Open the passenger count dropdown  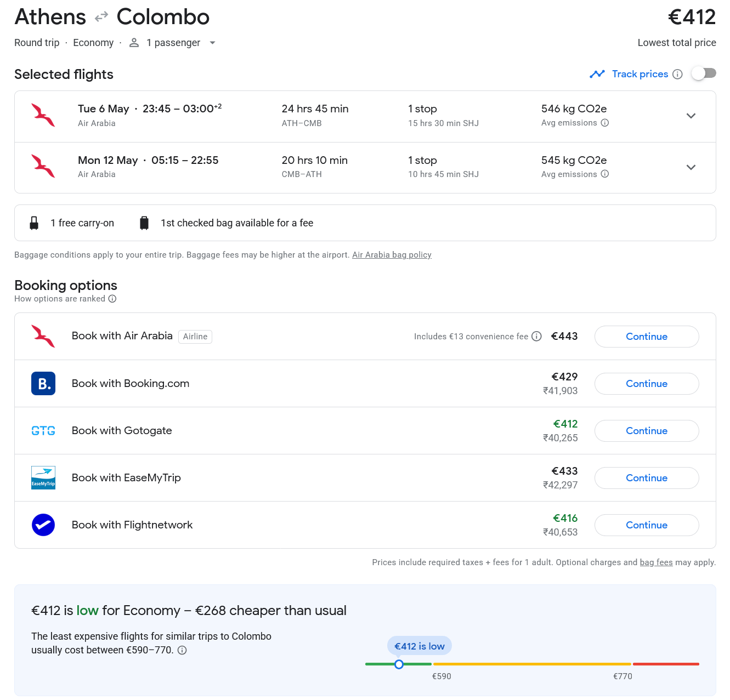(x=212, y=43)
